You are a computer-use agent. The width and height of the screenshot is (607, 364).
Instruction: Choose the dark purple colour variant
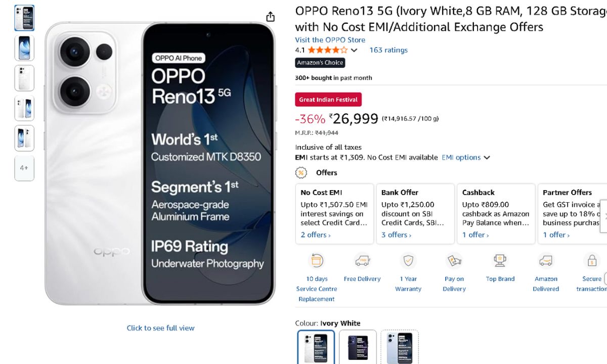click(358, 347)
